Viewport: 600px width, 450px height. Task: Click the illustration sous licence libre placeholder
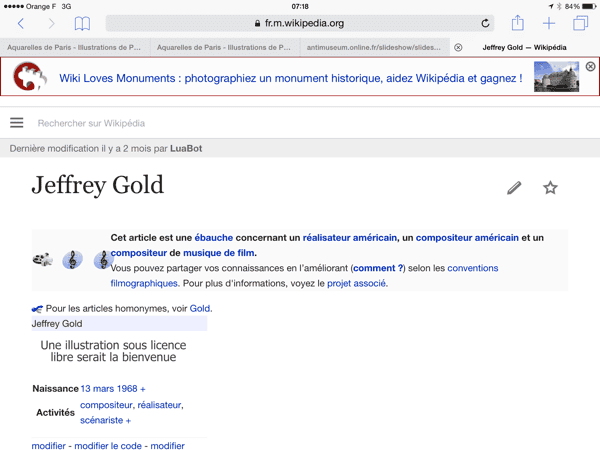pos(113,351)
